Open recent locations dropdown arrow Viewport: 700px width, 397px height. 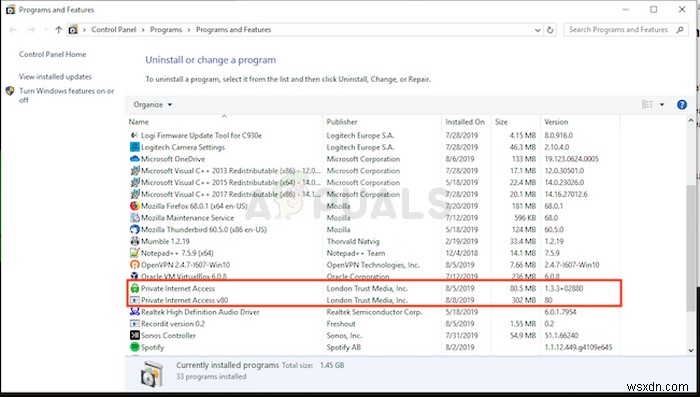pos(46,30)
